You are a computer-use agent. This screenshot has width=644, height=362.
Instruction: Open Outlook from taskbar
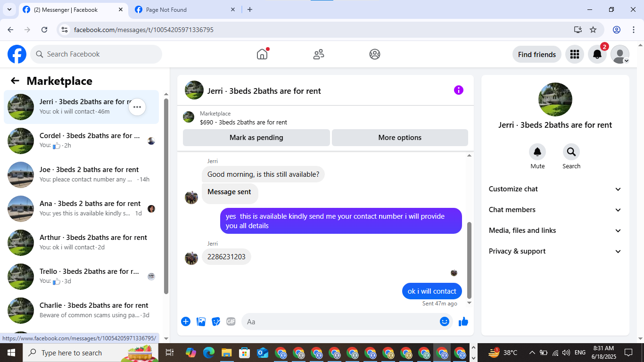pyautogui.click(x=263, y=353)
